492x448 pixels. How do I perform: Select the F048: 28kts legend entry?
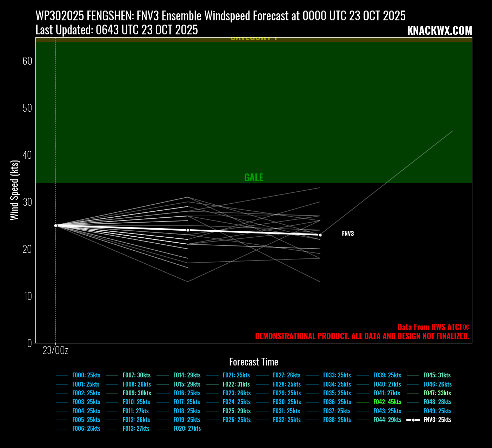pyautogui.click(x=437, y=402)
